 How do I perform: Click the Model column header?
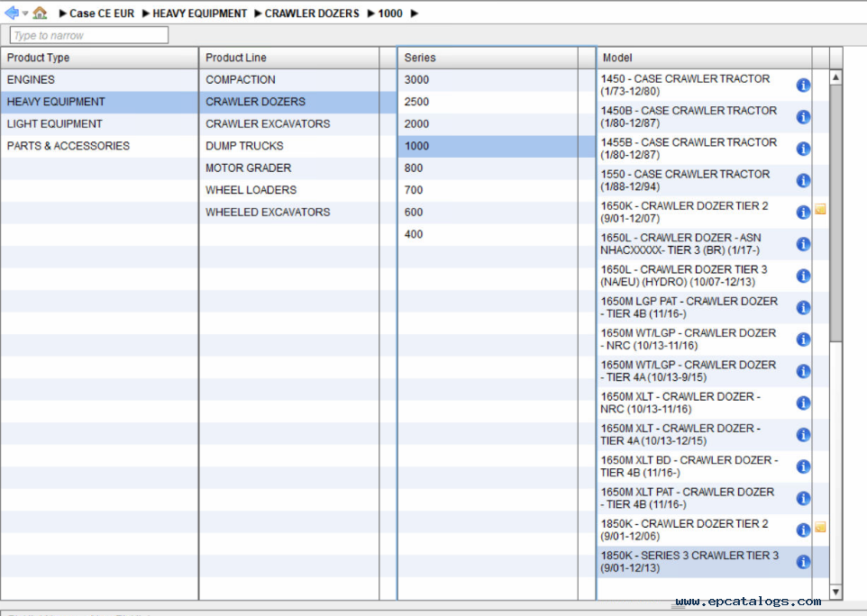coord(705,58)
